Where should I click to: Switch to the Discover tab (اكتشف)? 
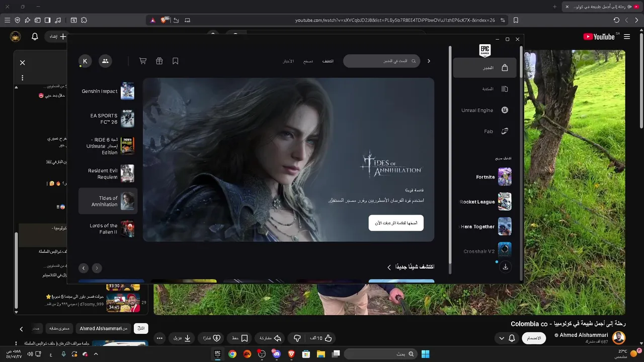click(328, 61)
